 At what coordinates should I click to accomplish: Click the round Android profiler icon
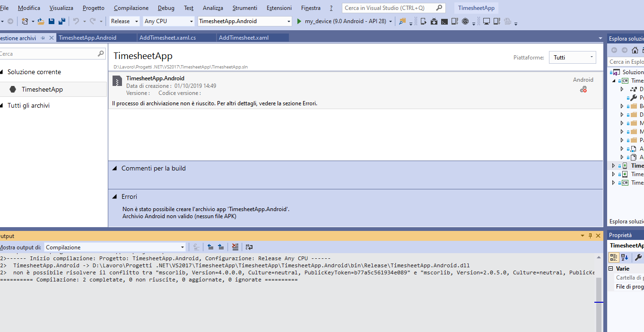(x=465, y=21)
